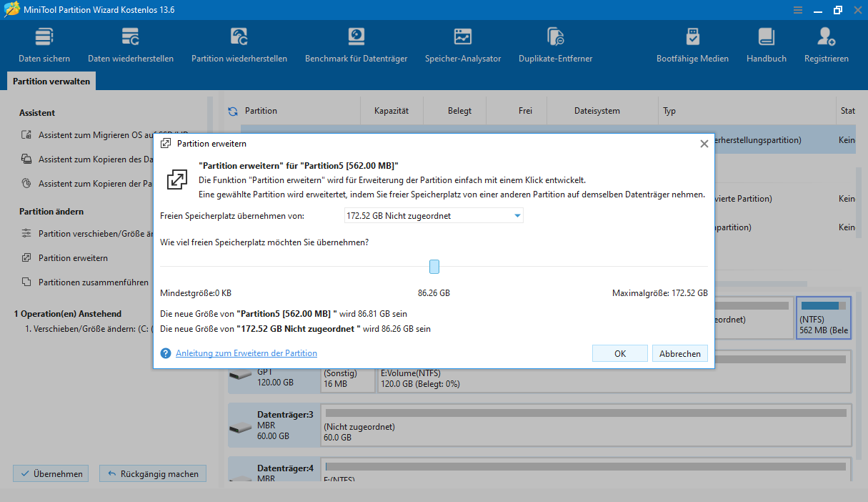868x502 pixels.
Task: Click the help icon next to Anleitung link
Action: [x=166, y=353]
